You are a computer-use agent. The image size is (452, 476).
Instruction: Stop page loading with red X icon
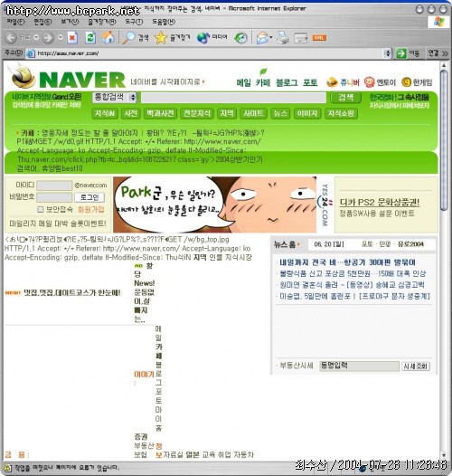[72, 38]
